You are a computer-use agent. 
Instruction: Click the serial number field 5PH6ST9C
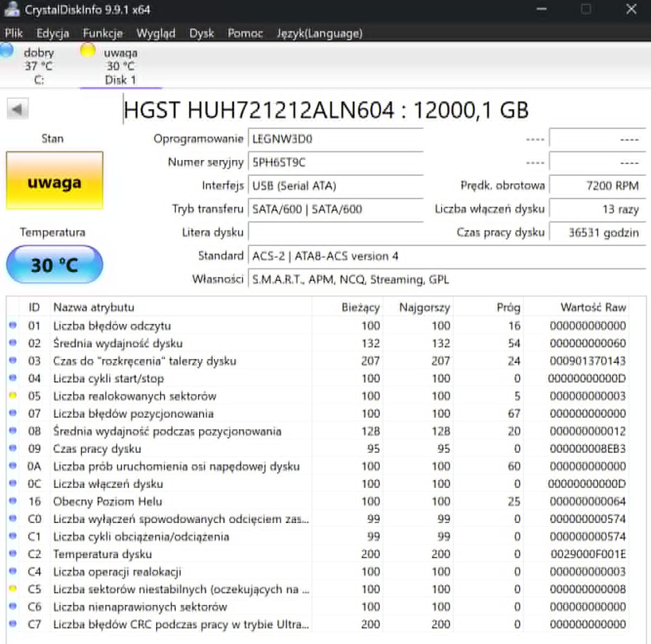click(335, 162)
